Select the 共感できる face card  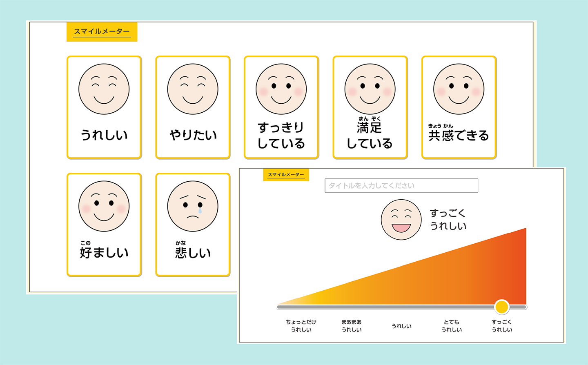click(458, 106)
